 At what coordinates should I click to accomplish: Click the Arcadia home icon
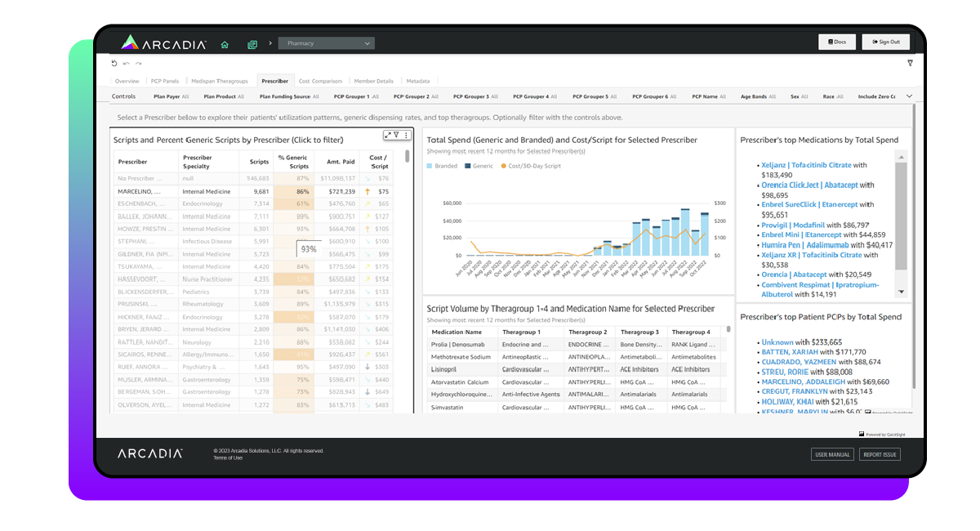click(x=225, y=44)
